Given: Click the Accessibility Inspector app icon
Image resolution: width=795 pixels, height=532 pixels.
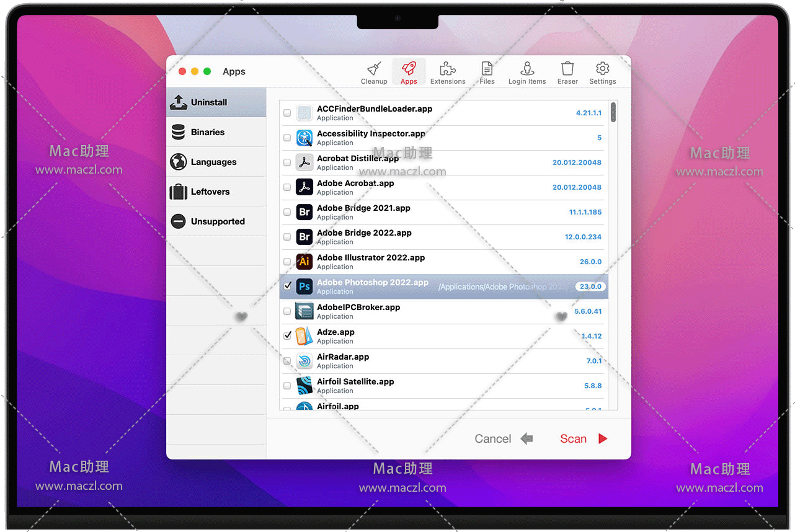Looking at the screenshot, I should [x=304, y=138].
